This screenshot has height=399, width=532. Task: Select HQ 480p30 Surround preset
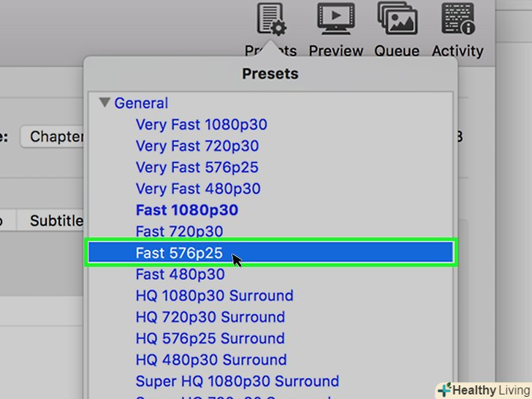click(x=211, y=360)
